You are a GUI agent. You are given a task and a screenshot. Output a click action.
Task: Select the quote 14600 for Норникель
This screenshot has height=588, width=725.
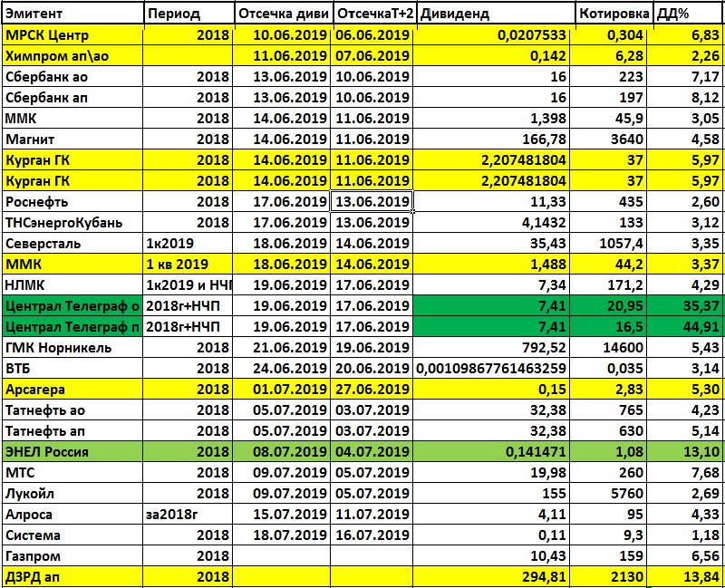608,348
